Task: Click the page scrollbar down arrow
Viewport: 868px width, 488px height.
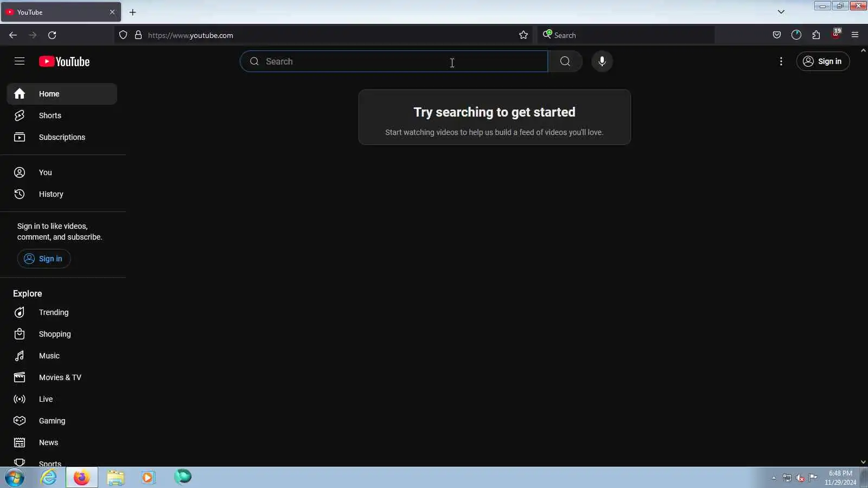Action: [x=864, y=462]
